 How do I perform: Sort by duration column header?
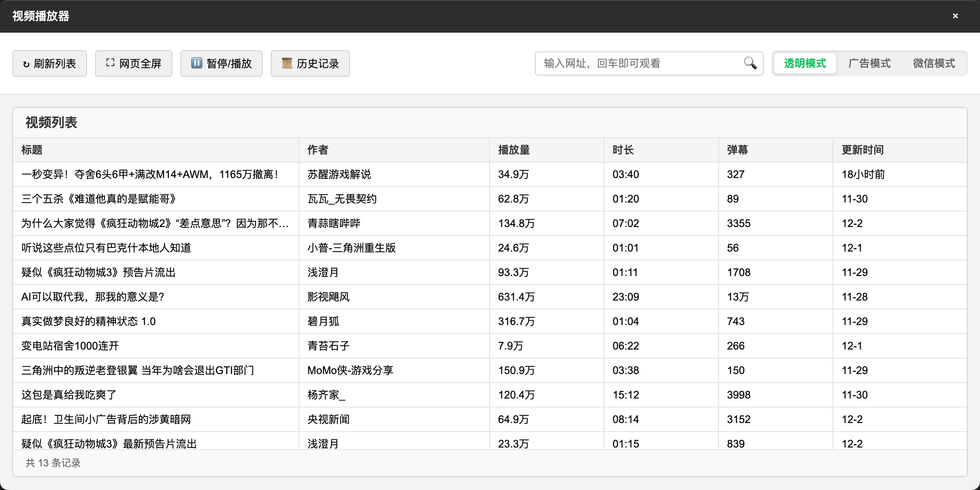point(623,150)
